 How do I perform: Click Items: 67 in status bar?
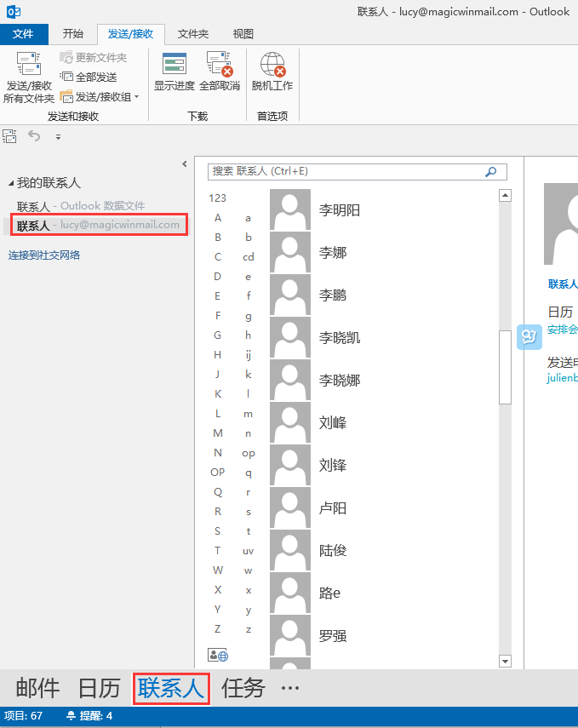click(23, 716)
